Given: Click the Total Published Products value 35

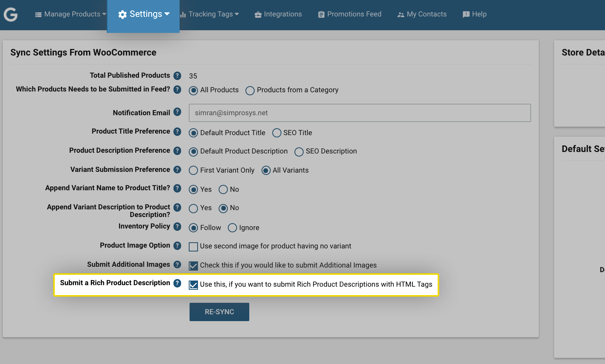Looking at the screenshot, I should click(193, 76).
